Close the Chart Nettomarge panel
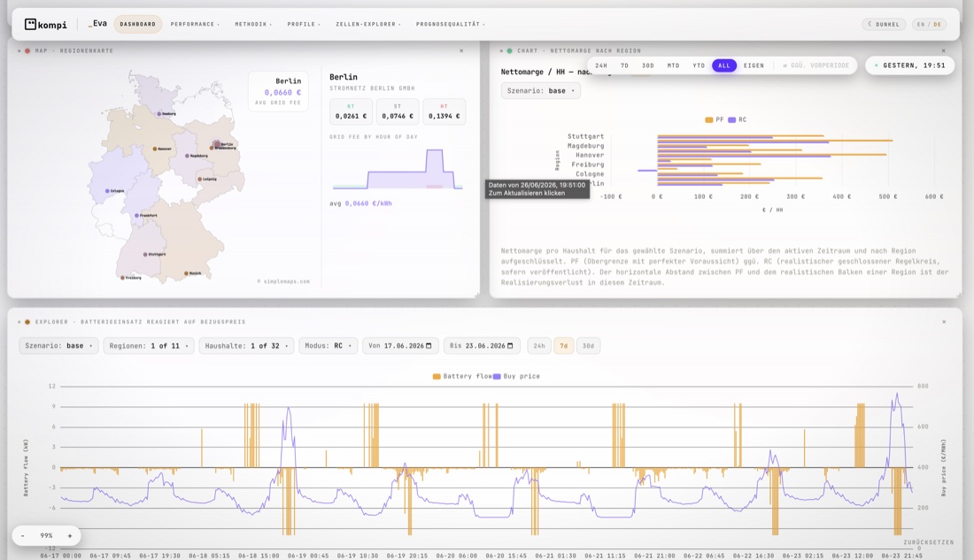This screenshot has width=974, height=560. click(x=944, y=51)
